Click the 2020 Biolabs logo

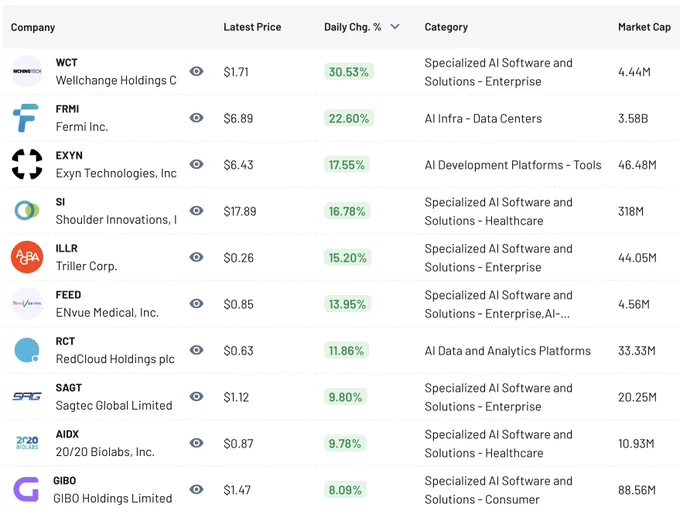27,442
